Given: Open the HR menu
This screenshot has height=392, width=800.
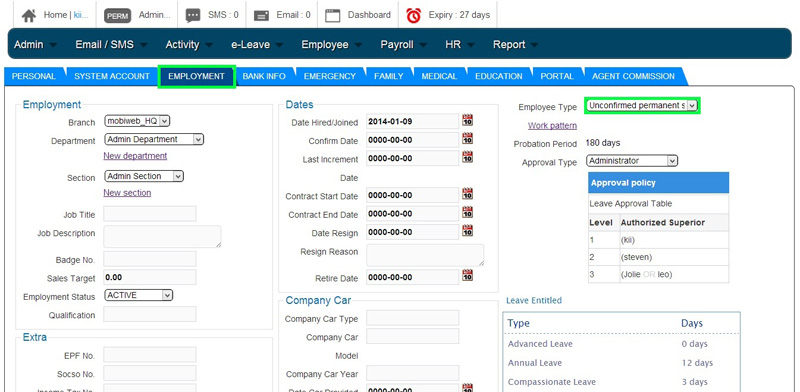Looking at the screenshot, I should 460,45.
